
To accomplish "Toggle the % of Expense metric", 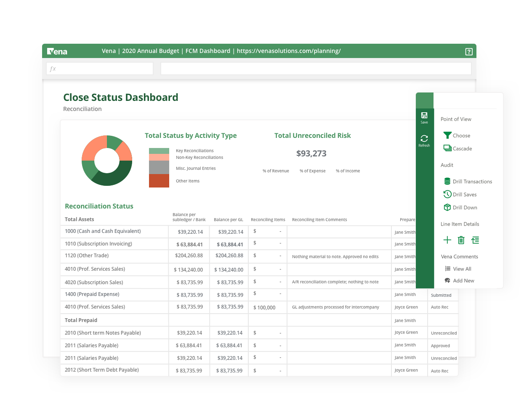I will [313, 171].
